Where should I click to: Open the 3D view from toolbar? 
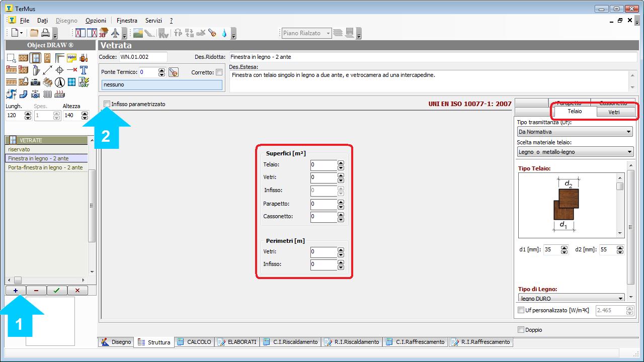coord(103,33)
